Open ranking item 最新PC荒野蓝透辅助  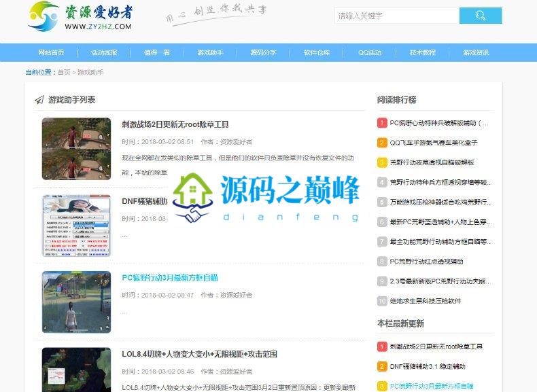[440, 222]
